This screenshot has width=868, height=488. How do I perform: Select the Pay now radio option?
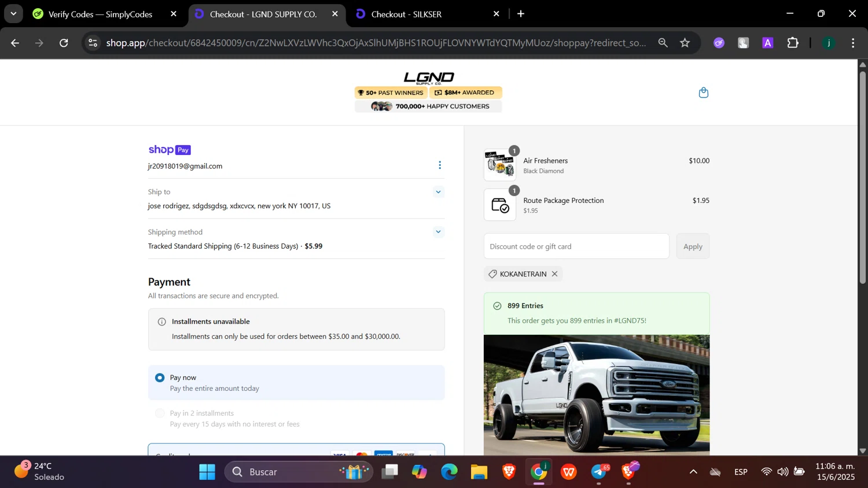pos(160,378)
